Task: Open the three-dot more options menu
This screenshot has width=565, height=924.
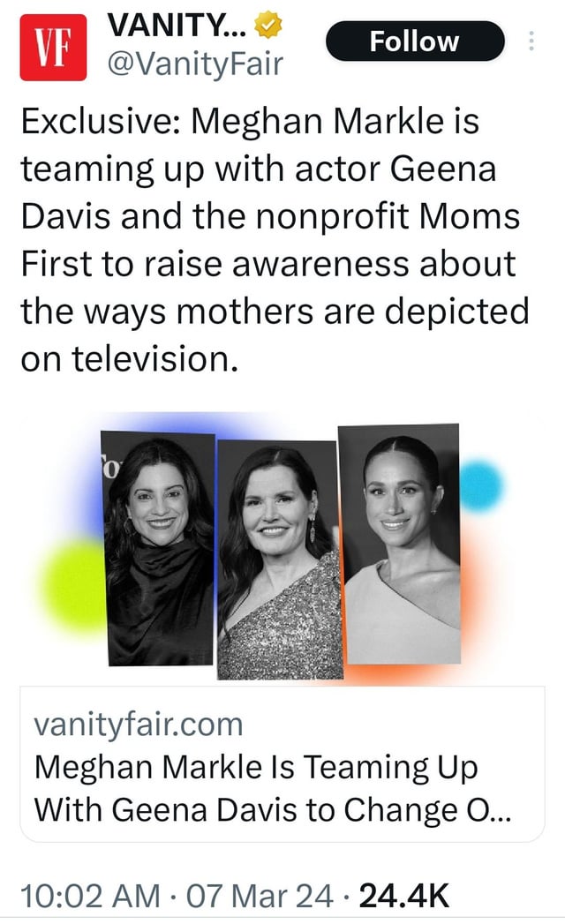Action: pyautogui.click(x=531, y=41)
